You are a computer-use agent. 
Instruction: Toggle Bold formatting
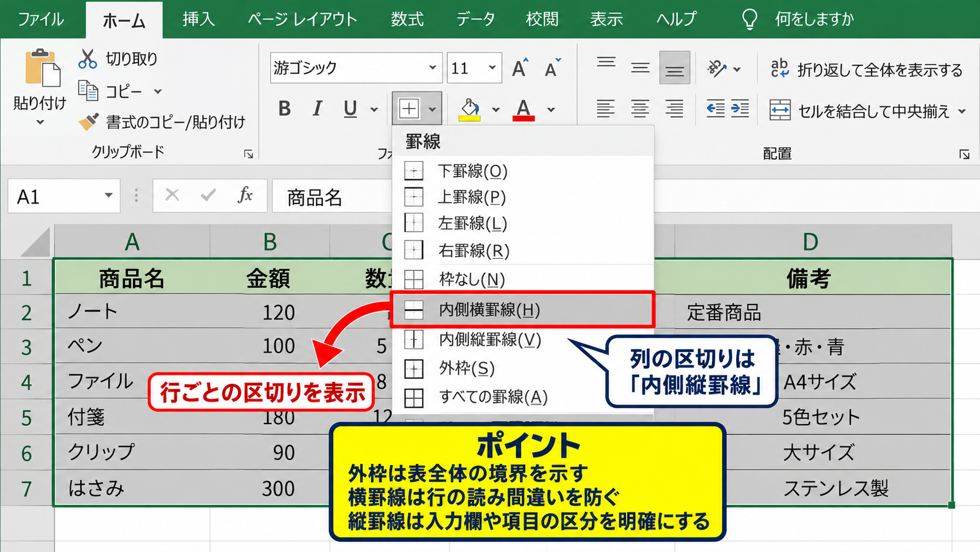click(x=285, y=109)
